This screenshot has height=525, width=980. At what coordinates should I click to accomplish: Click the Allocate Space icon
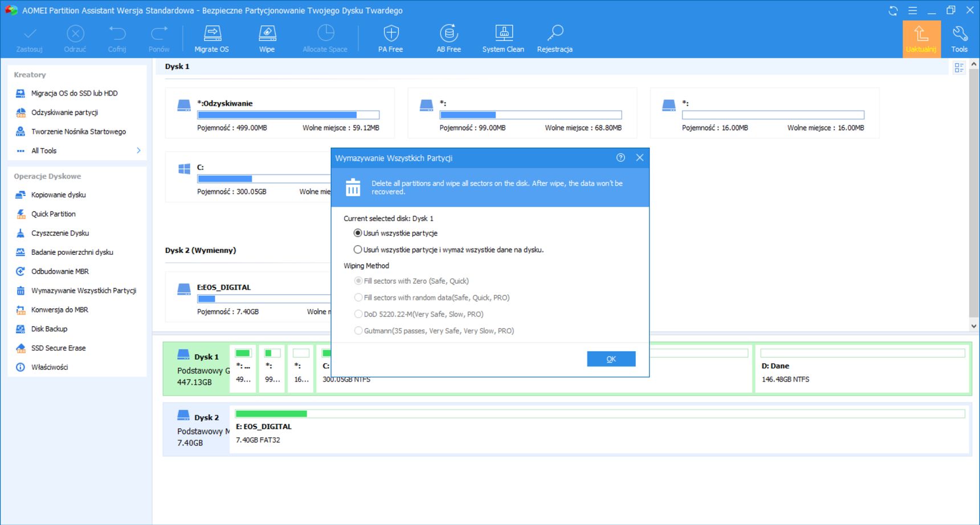coord(325,38)
